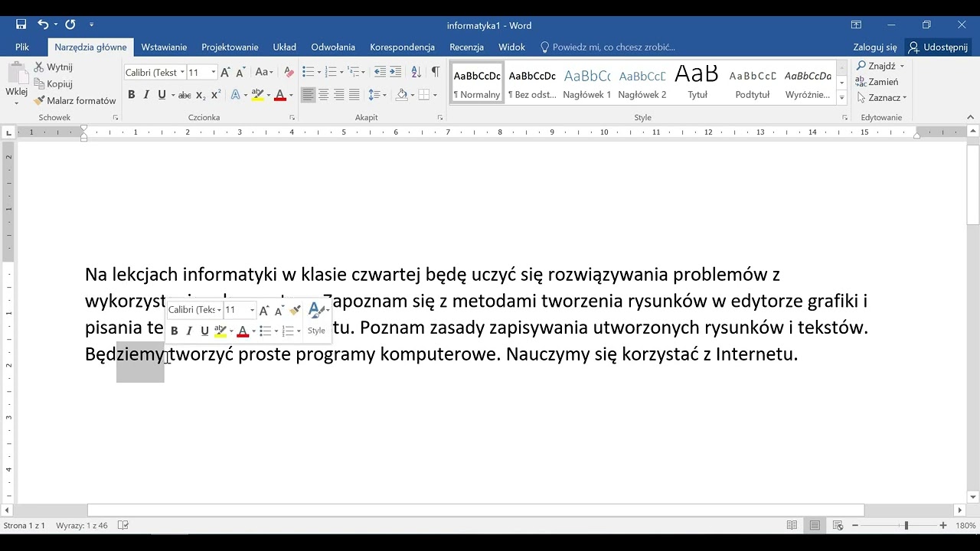Click the Redo/Repeat icon in title bar
The height and width of the screenshot is (551, 980).
(70, 24)
